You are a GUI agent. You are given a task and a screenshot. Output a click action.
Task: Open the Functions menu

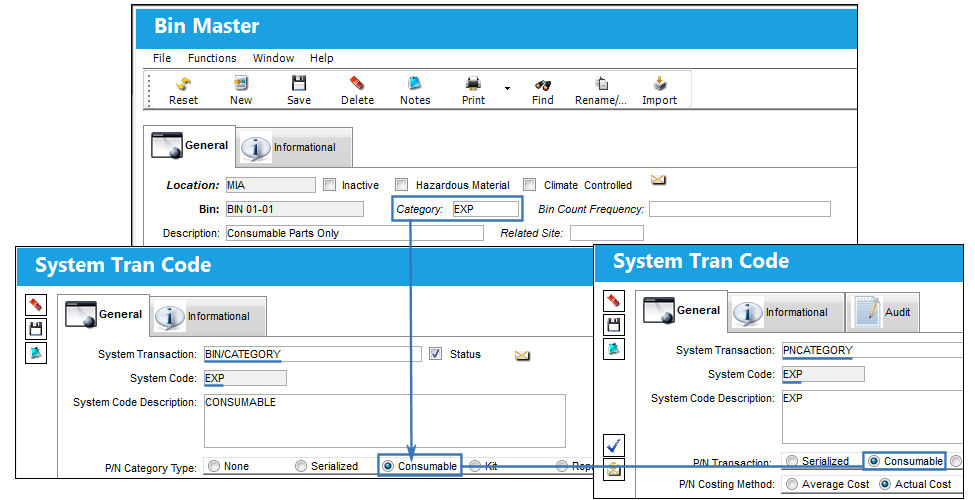[212, 58]
